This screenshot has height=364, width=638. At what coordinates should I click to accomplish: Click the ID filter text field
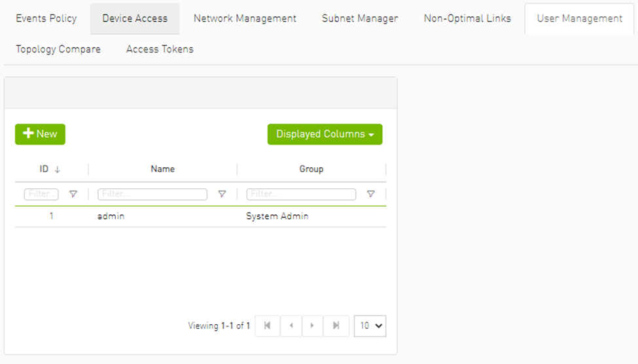click(x=41, y=194)
